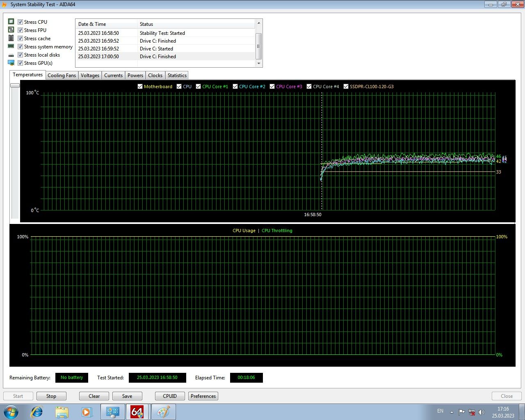This screenshot has height=420, width=525.
Task: Select the Statistics tab
Action: [x=177, y=75]
